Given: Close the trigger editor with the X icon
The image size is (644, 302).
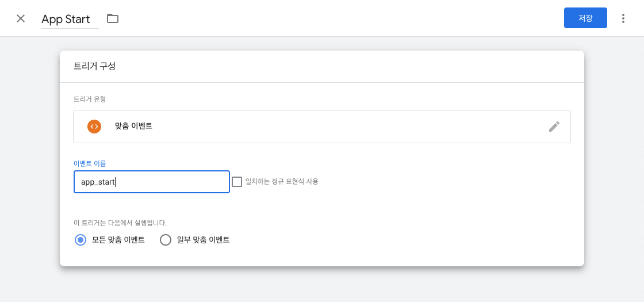Looking at the screenshot, I should [x=21, y=18].
